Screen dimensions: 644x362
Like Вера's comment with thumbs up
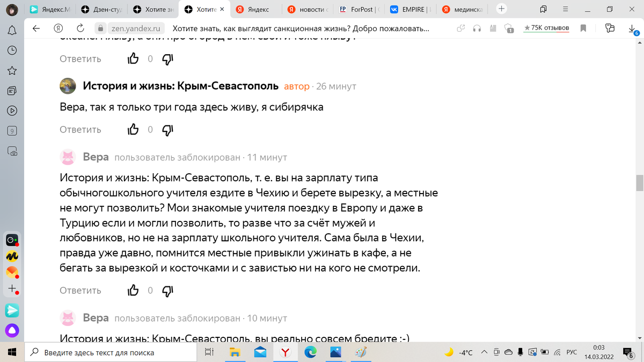point(133,290)
